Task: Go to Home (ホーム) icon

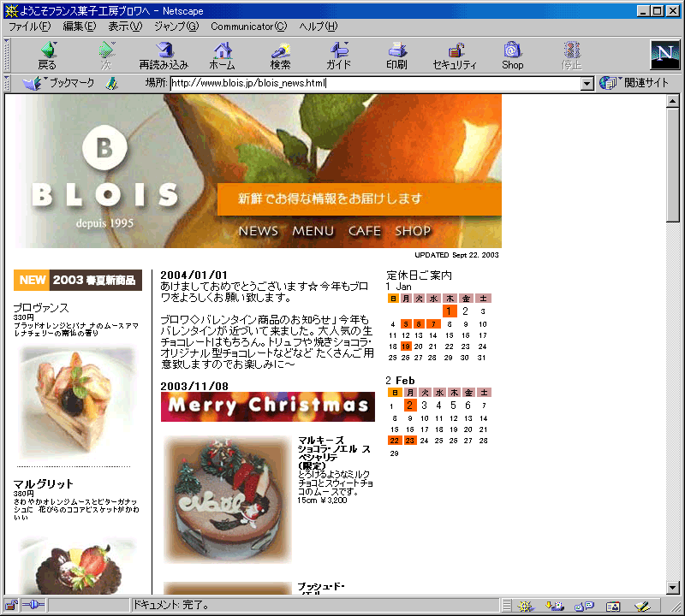Action: pyautogui.click(x=223, y=56)
